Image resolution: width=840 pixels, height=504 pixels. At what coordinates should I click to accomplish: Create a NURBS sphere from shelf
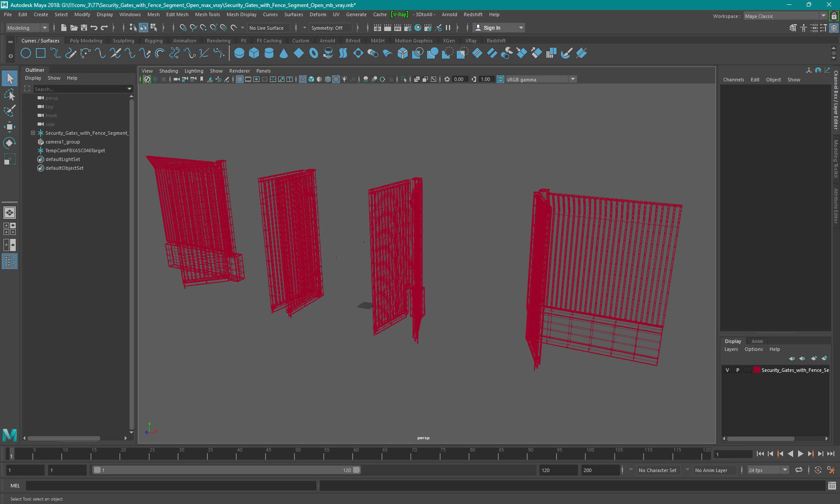tap(239, 53)
